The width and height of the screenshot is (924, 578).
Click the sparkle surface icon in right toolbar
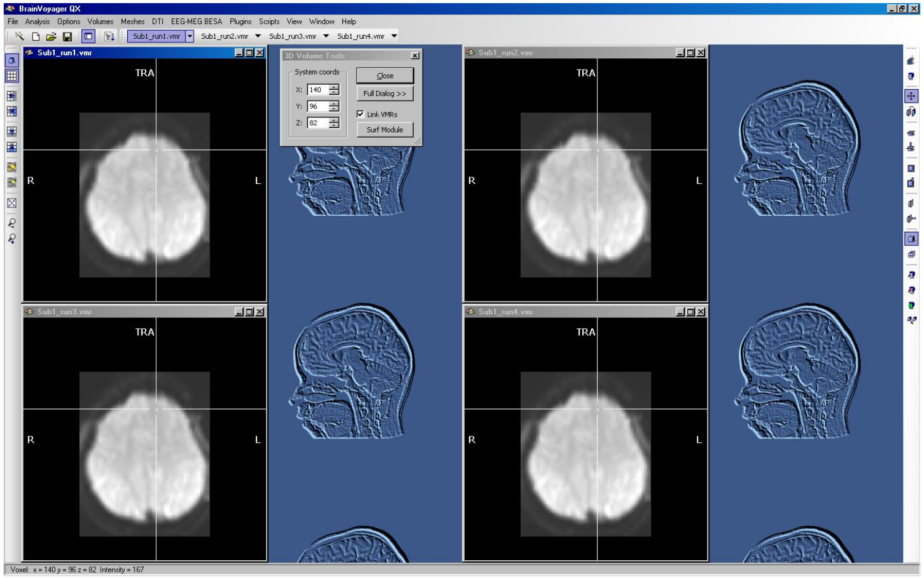911,60
